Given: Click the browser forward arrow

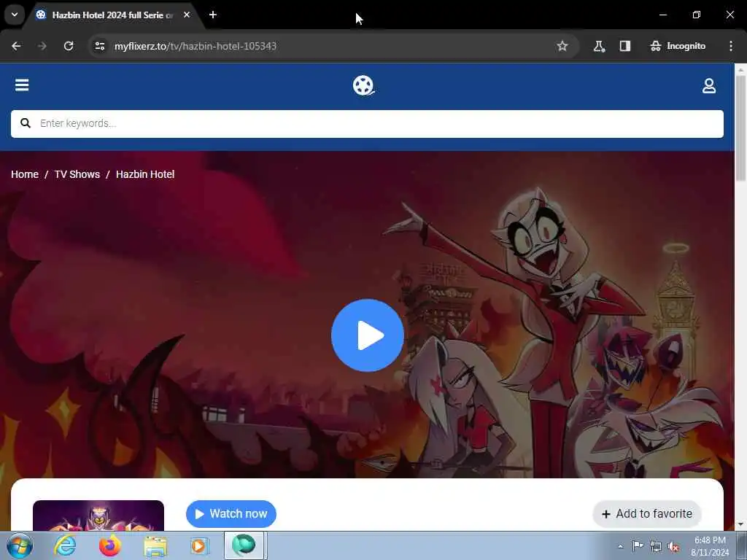Looking at the screenshot, I should click(42, 46).
